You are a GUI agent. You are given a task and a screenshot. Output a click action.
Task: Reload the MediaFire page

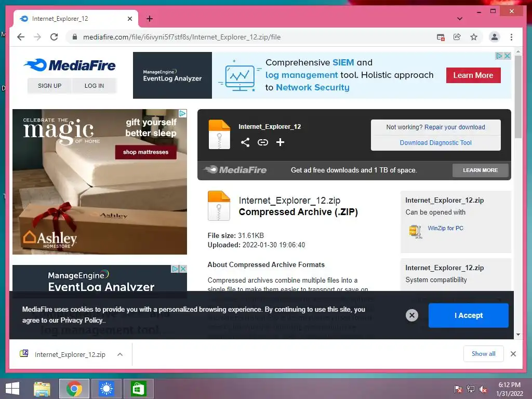(54, 37)
